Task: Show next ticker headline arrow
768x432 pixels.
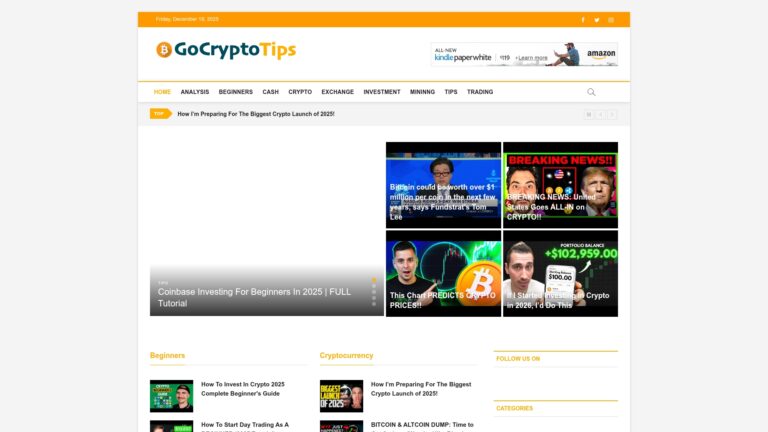Action: coord(613,114)
